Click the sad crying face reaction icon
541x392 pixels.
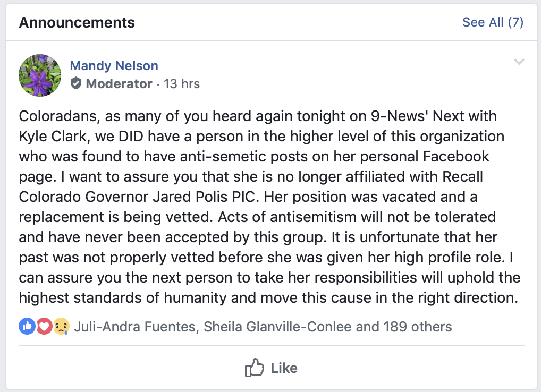click(61, 326)
